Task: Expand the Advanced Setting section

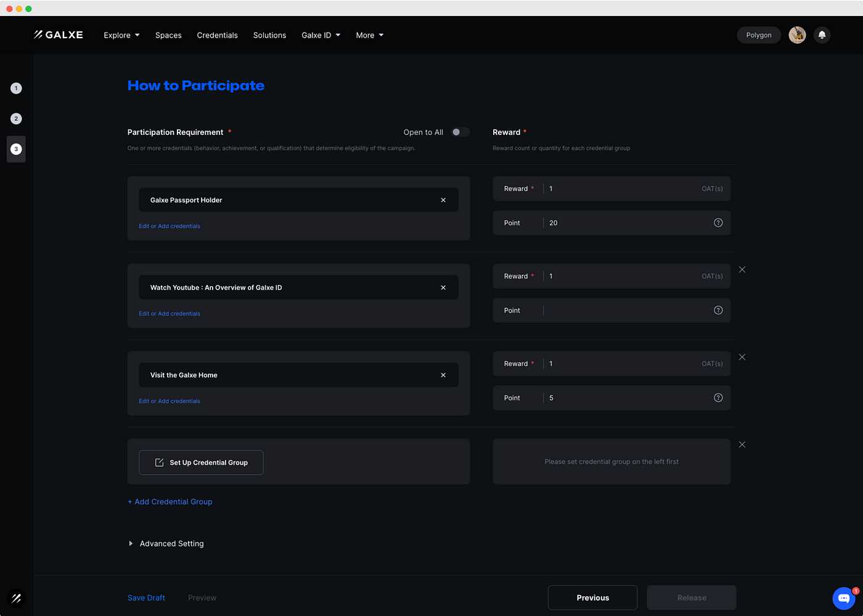Action: pos(166,543)
